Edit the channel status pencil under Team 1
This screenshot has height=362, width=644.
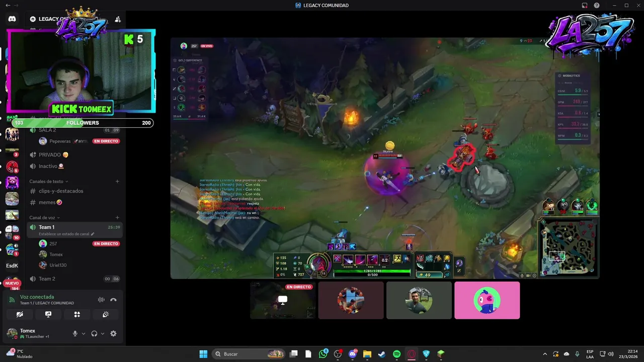point(92,234)
